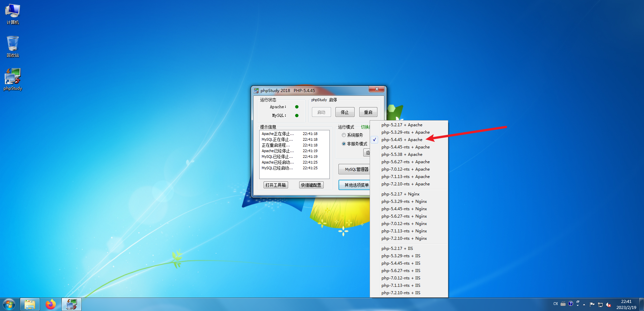Select the 正在重启进程 log row
The height and width of the screenshot is (311, 644).
point(294,145)
